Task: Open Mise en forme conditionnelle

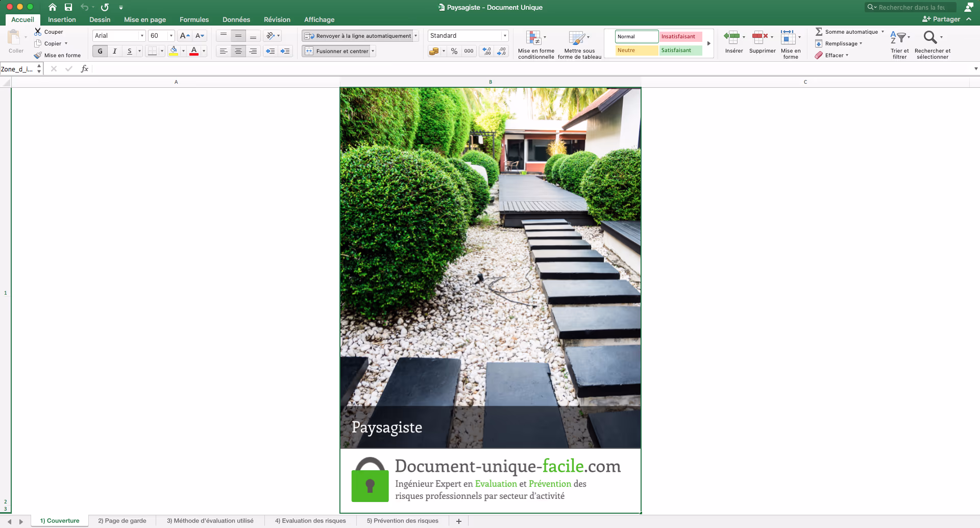Action: (x=536, y=45)
